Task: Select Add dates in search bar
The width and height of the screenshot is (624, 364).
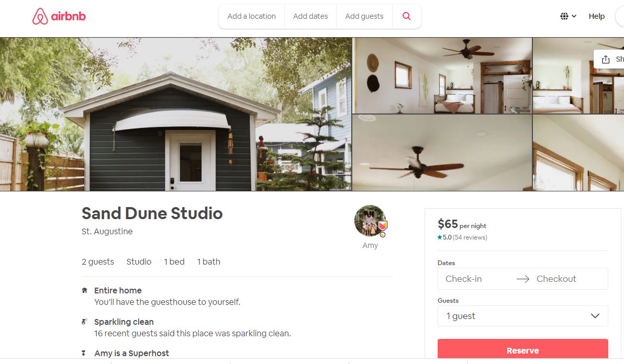Action: pyautogui.click(x=310, y=16)
